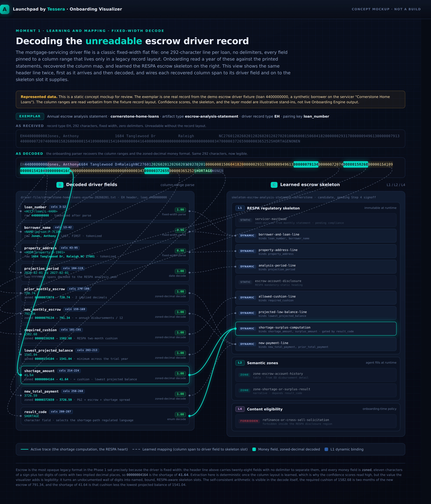Click the 'cols 280-287' range chip
Screen dimensions: 431x504
[61, 412]
